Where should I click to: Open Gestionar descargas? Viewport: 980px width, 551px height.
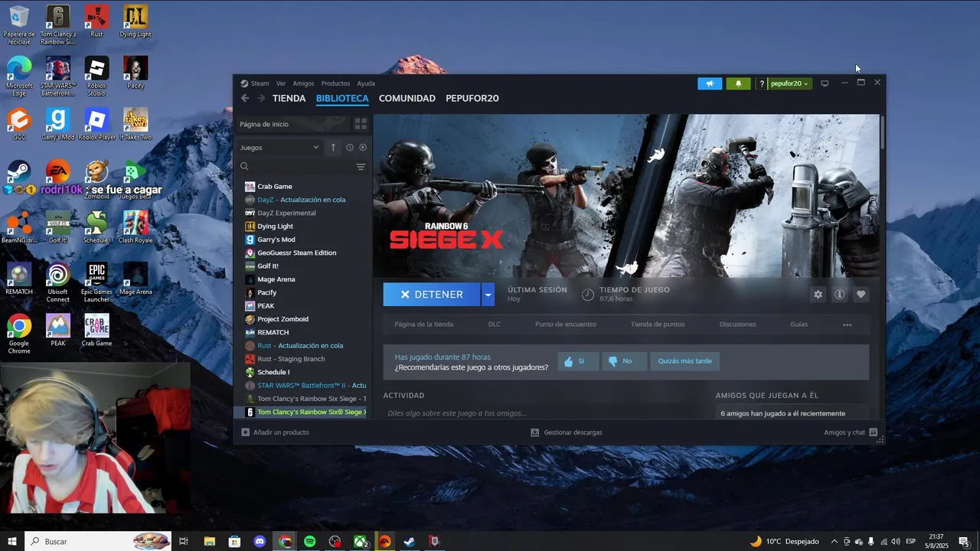coord(567,432)
